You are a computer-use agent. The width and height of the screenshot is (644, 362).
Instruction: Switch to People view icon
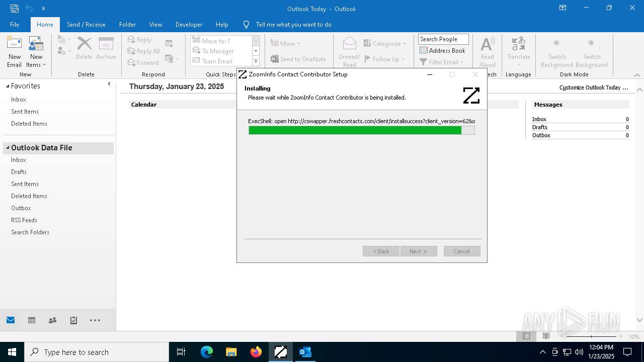click(x=52, y=320)
